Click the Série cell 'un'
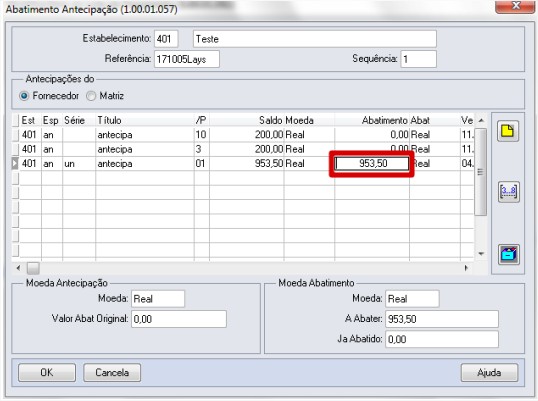538x401 pixels. tap(79, 163)
